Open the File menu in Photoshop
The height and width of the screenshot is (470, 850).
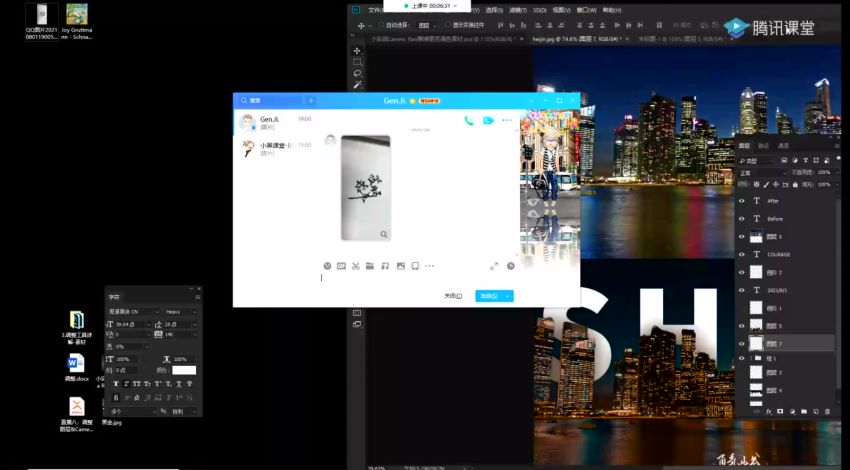pos(375,10)
